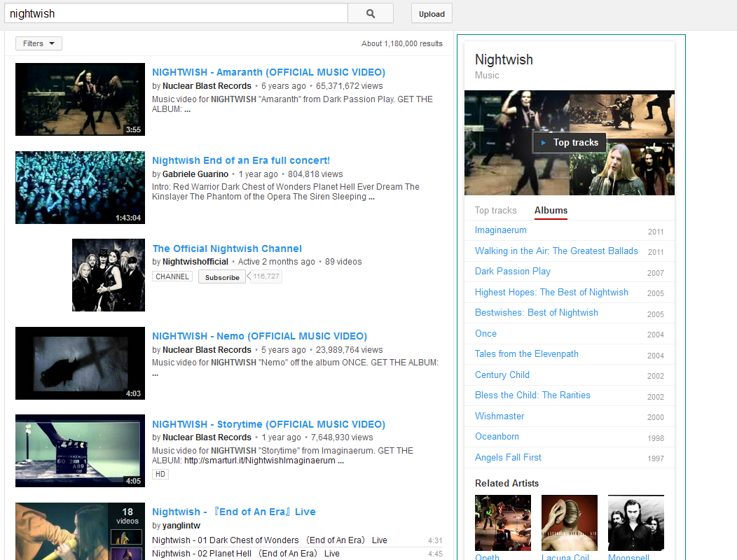Open Nightwish End of an Era full concert
This screenshot has width=737, height=560.
click(x=241, y=161)
